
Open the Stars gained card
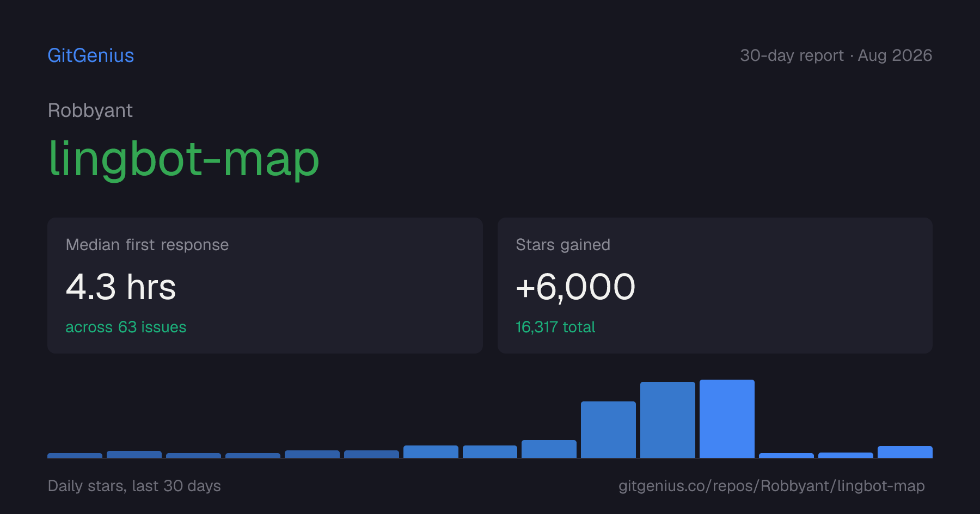[715, 286]
